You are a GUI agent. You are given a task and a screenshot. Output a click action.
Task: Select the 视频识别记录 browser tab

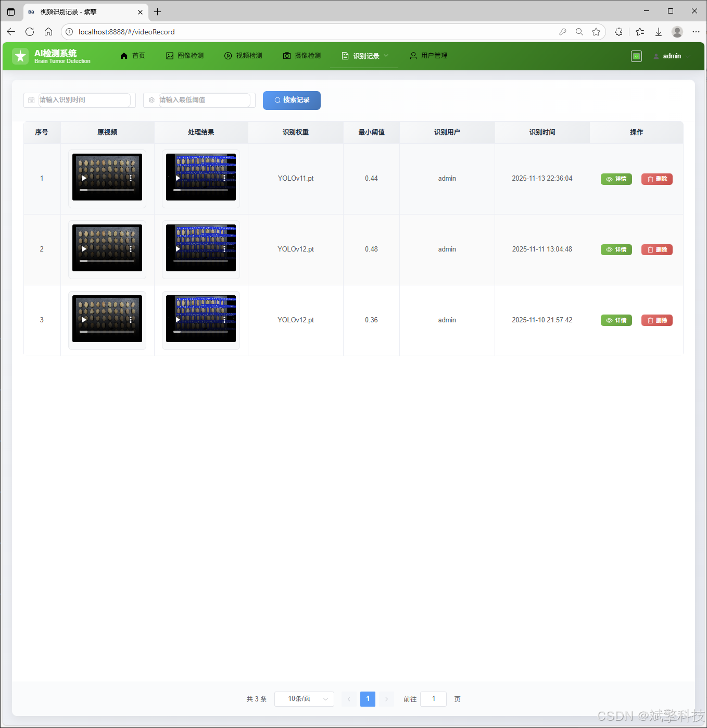pyautogui.click(x=86, y=12)
